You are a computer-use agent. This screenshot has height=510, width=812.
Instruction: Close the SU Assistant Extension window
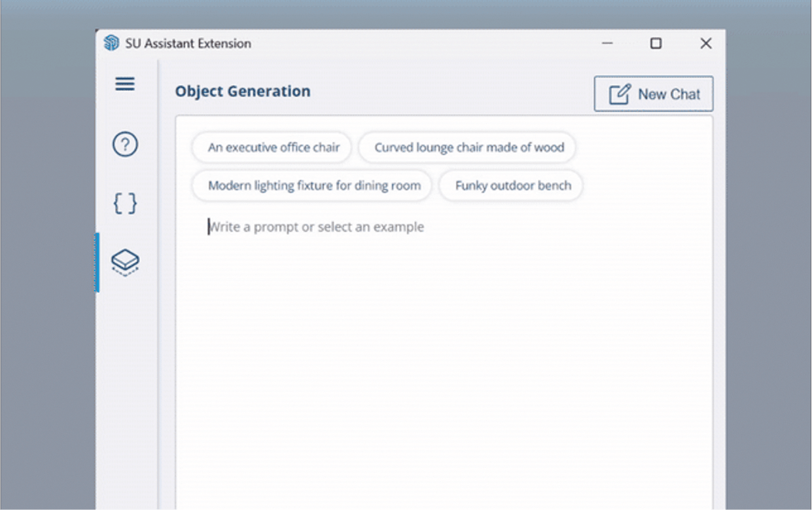coord(705,44)
